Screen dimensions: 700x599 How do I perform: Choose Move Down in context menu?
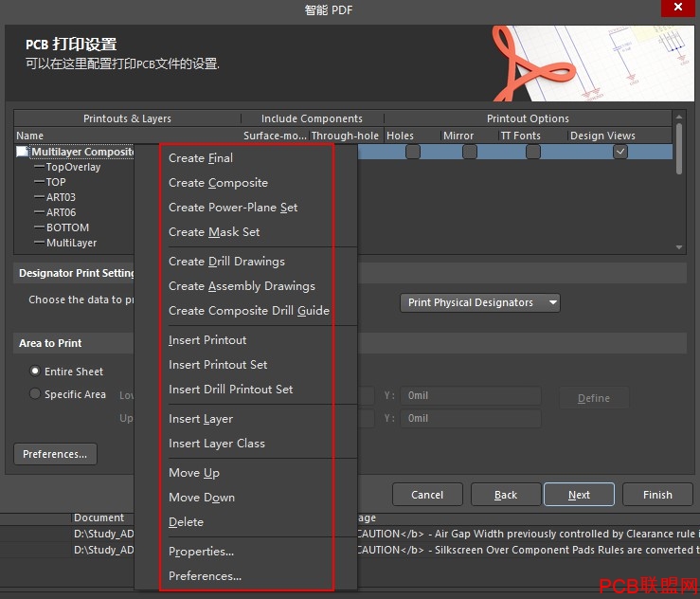[202, 498]
